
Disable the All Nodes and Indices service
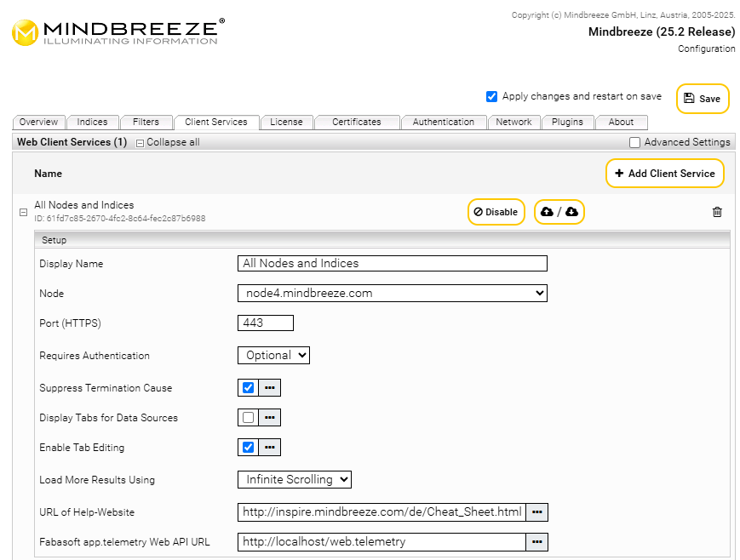point(496,212)
